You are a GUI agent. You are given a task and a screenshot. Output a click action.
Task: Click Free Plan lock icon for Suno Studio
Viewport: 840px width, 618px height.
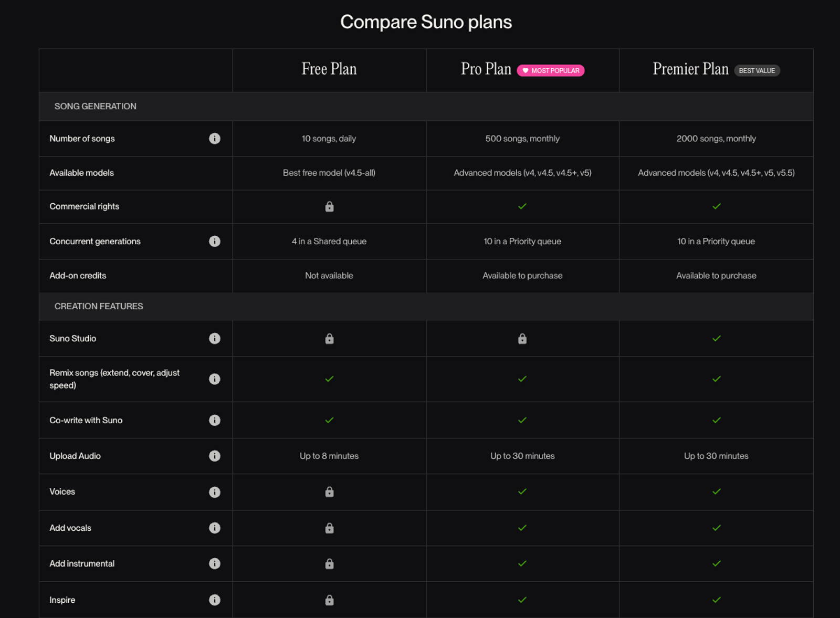tap(329, 339)
